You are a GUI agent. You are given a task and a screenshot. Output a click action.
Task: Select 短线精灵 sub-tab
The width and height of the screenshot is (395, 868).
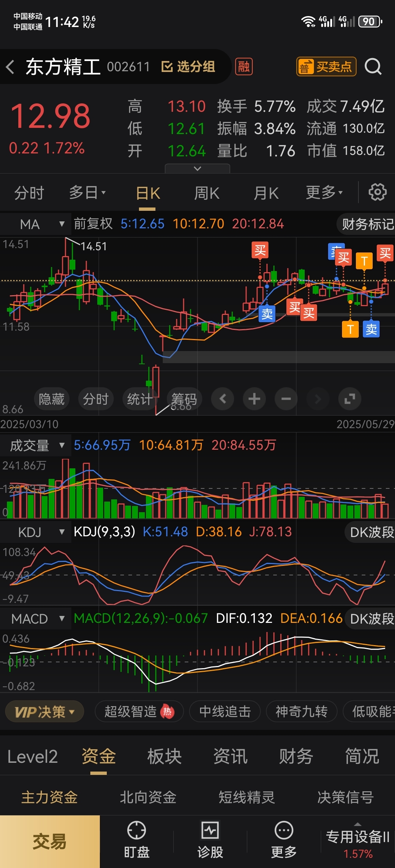pos(247,797)
